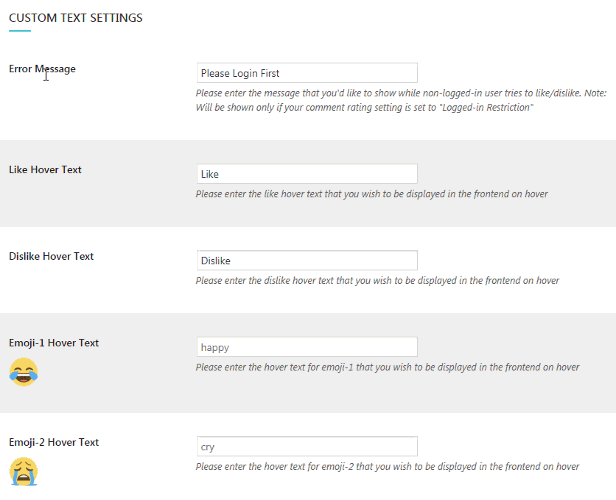Click the Emoji-2 Hover Text field

[307, 446]
